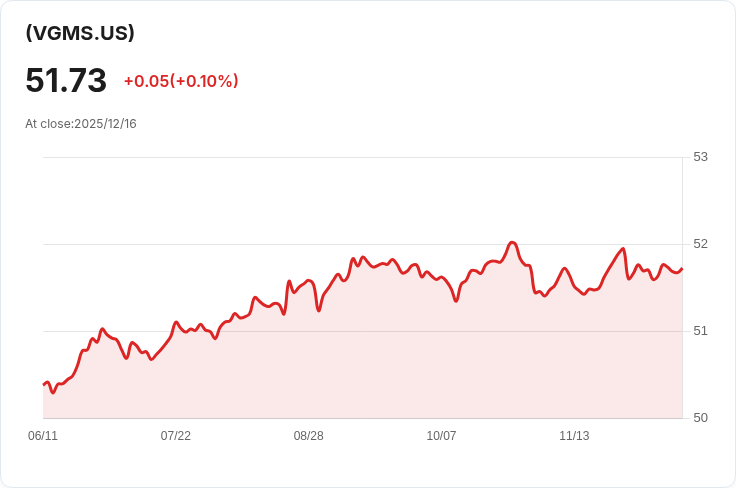Click the 50 price axis label
Screen dimensions: 736x488
click(700, 418)
